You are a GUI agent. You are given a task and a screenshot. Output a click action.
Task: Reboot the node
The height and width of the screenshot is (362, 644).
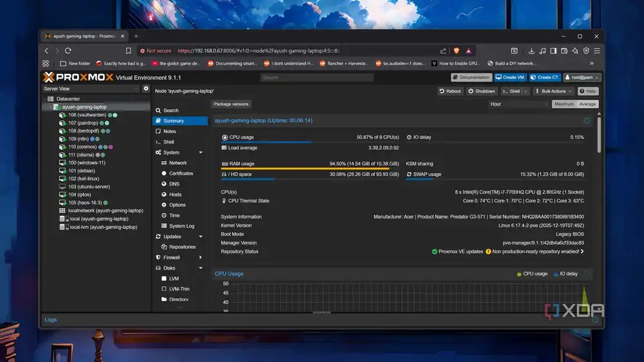pyautogui.click(x=450, y=91)
